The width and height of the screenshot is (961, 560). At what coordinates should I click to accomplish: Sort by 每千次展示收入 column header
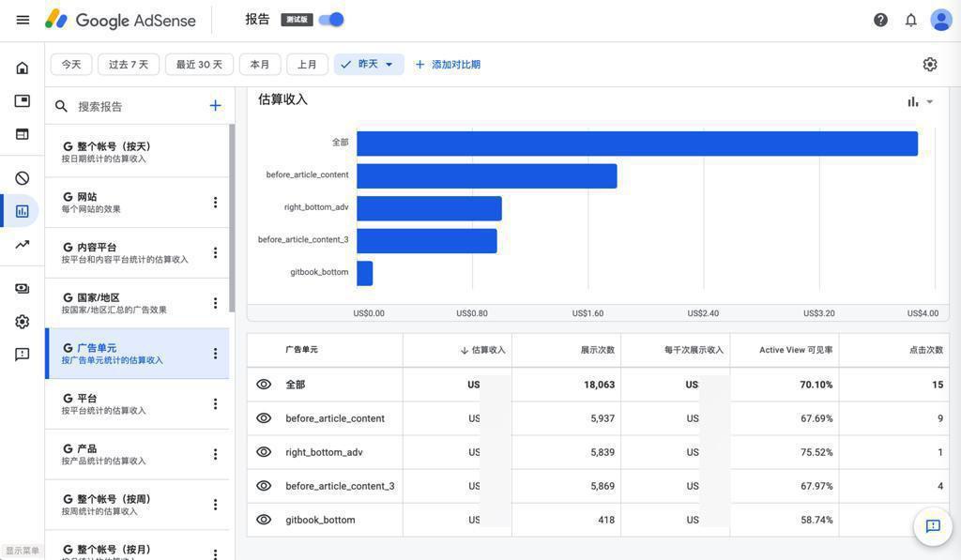point(694,350)
